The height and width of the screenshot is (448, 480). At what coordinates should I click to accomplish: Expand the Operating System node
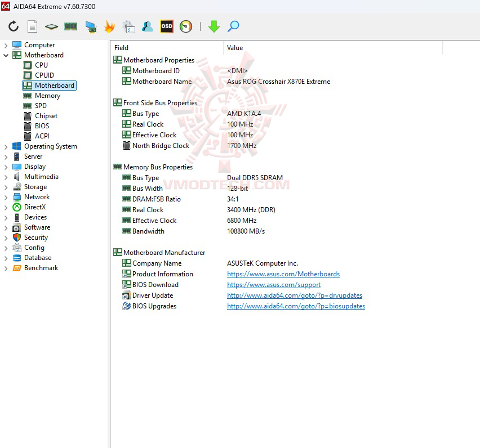click(6, 146)
